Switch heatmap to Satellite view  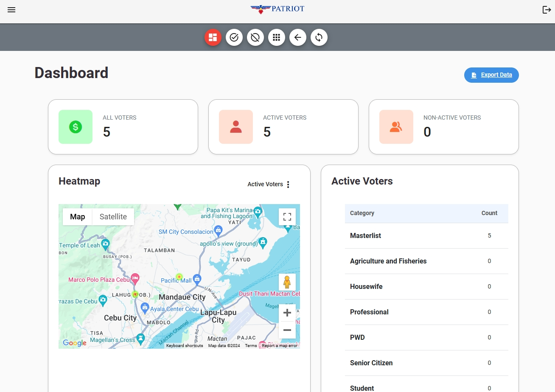[x=113, y=216]
